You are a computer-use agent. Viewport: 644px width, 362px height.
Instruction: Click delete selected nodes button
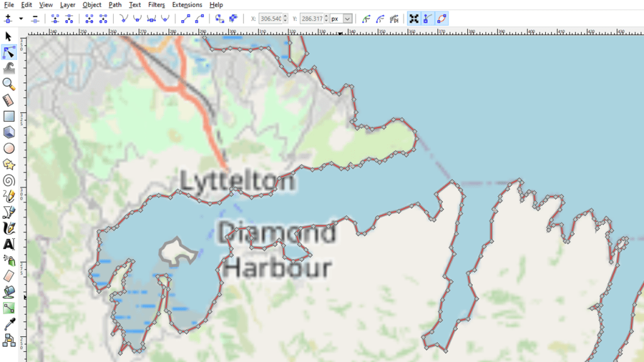(x=35, y=19)
